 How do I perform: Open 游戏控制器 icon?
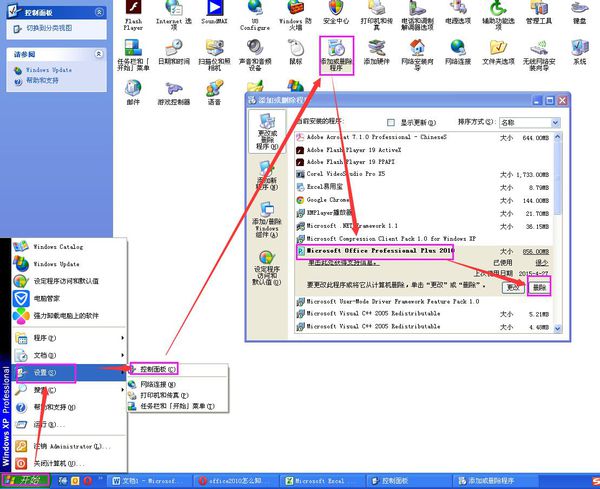point(174,93)
